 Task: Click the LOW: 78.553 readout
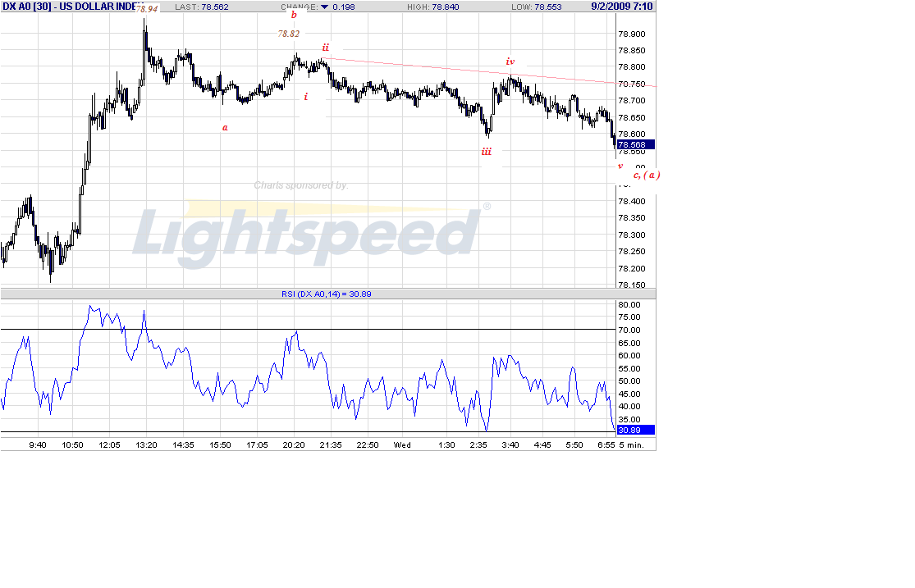pos(536,7)
